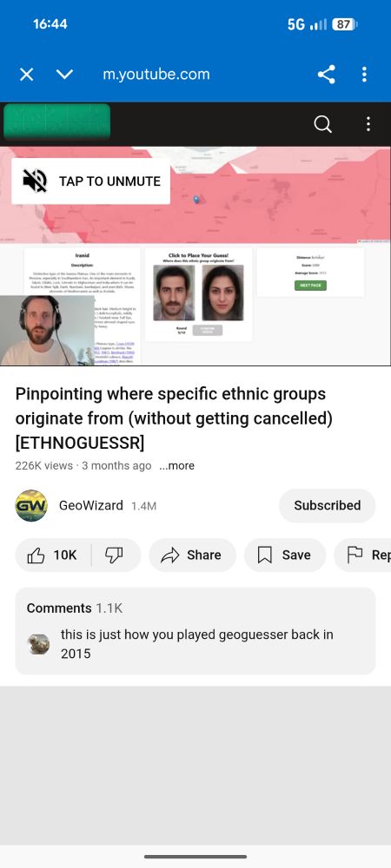This screenshot has width=391, height=868.
Task: Toggle the Subscribed button
Action: tap(327, 505)
